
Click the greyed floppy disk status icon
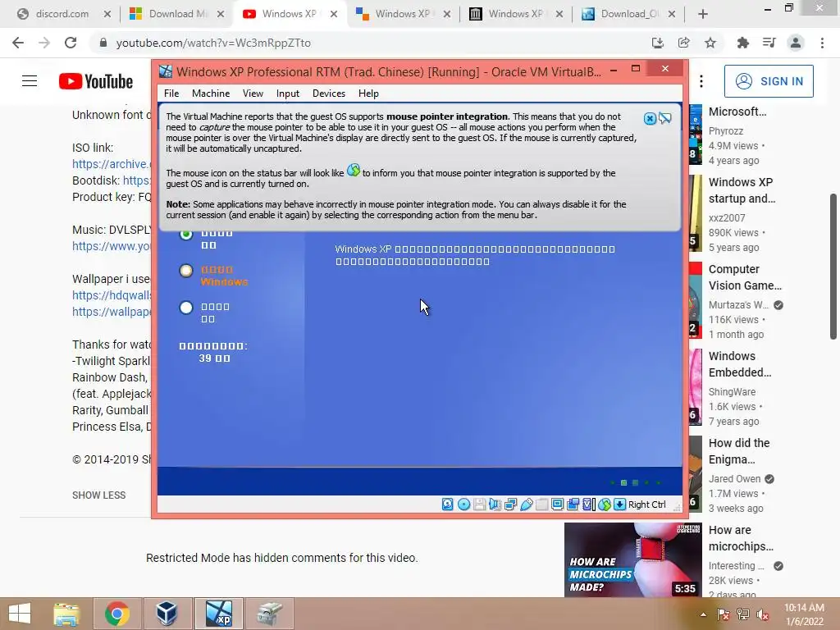click(x=479, y=504)
